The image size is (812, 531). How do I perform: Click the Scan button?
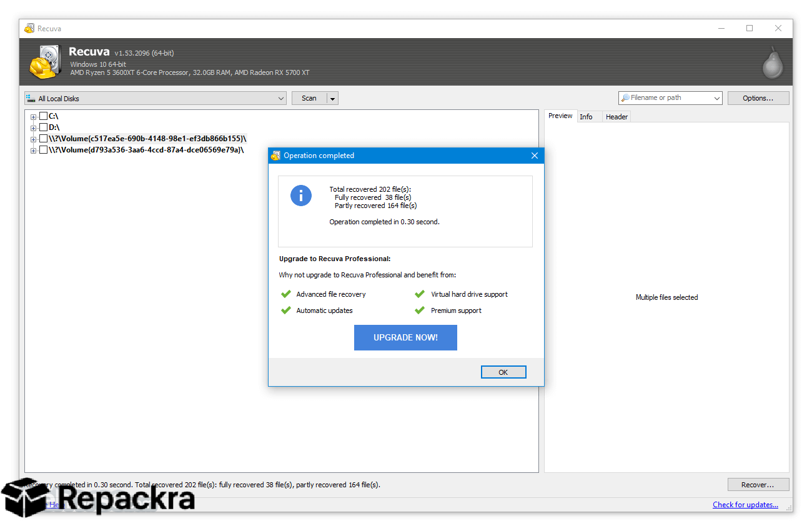coord(309,98)
